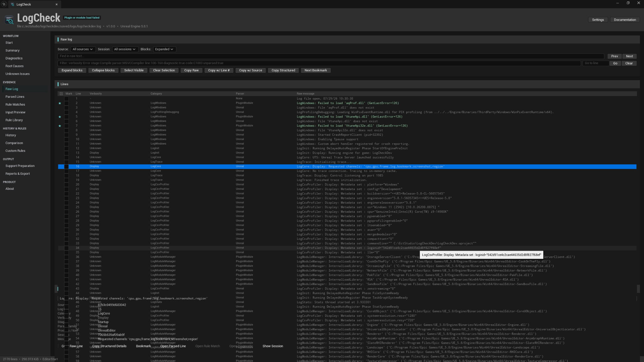Open Summary in the workflow sidebar
Screen dimensions: 644x362
pos(12,50)
